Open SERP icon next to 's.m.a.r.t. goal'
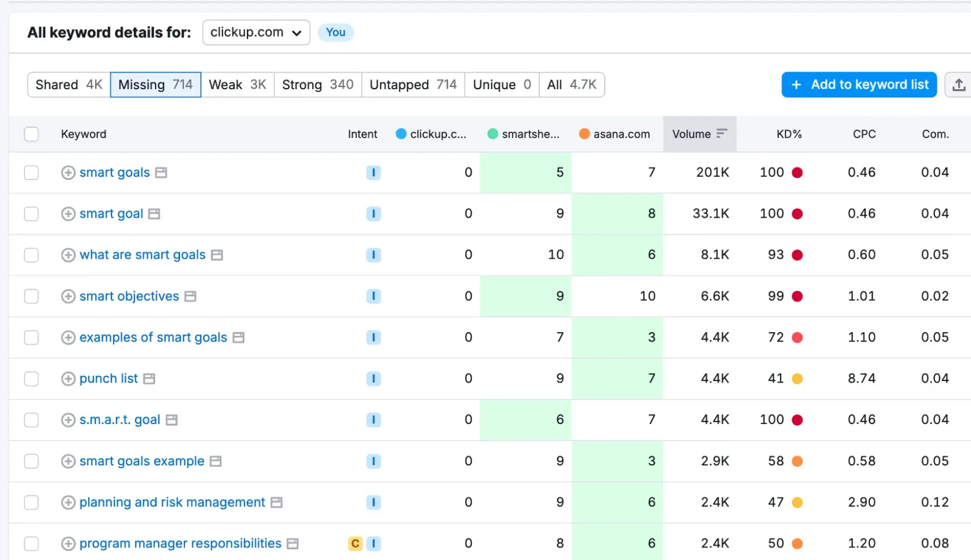 point(172,420)
